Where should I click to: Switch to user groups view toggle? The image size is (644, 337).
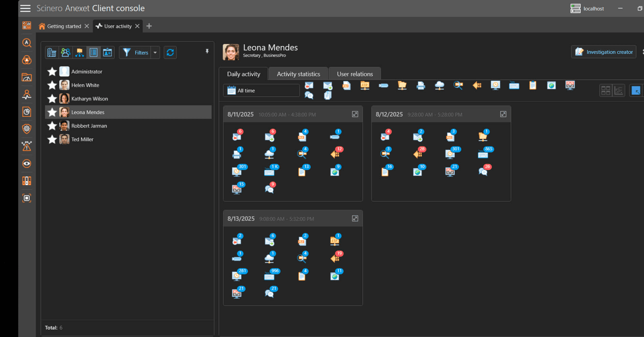coord(66,52)
